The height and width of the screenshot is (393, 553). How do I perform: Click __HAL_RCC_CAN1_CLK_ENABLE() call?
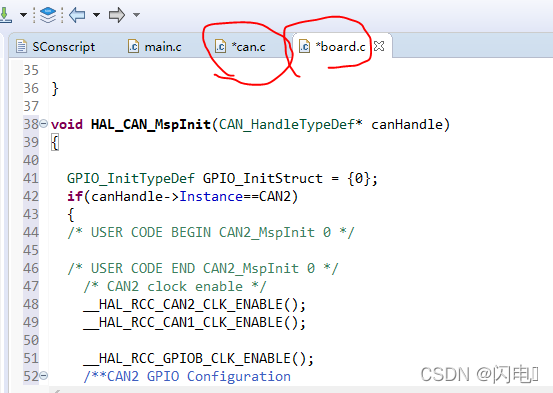pos(194,322)
